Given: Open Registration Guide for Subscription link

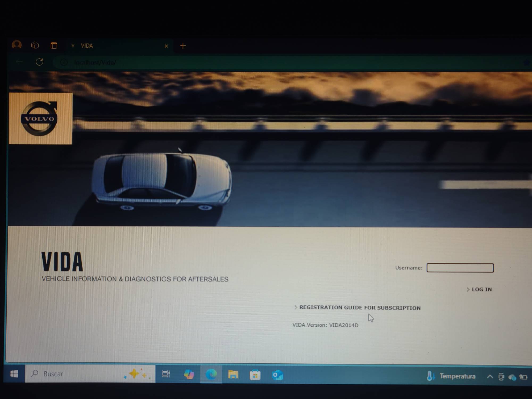Looking at the screenshot, I should (360, 308).
